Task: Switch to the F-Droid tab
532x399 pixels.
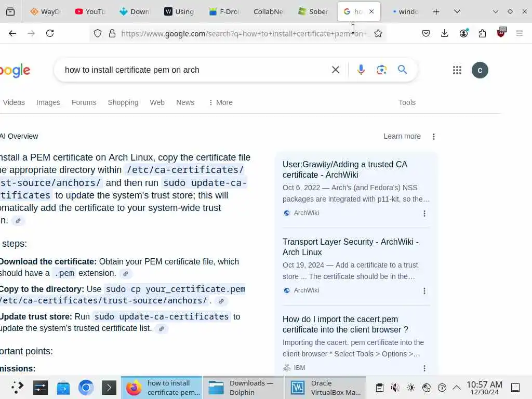Action: coord(224,11)
